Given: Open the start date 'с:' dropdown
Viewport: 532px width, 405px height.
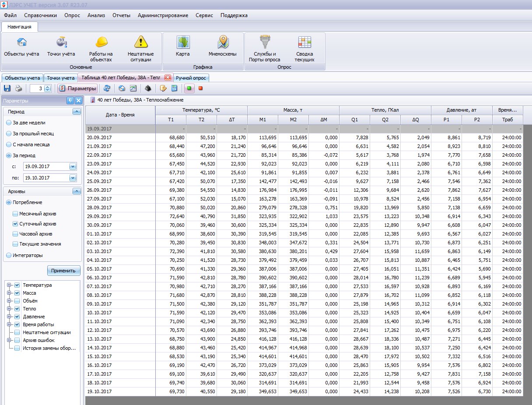Looking at the screenshot, I should 73,166.
